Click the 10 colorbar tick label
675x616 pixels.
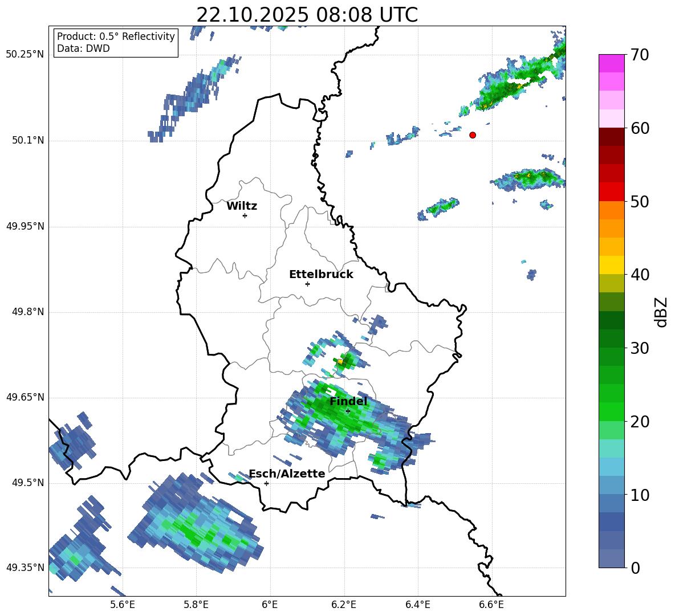click(x=640, y=495)
